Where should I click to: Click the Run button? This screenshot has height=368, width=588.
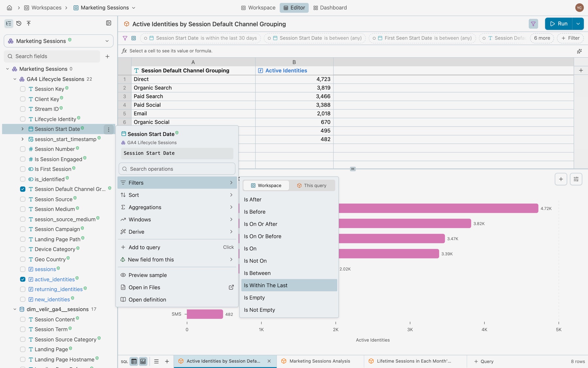559,24
